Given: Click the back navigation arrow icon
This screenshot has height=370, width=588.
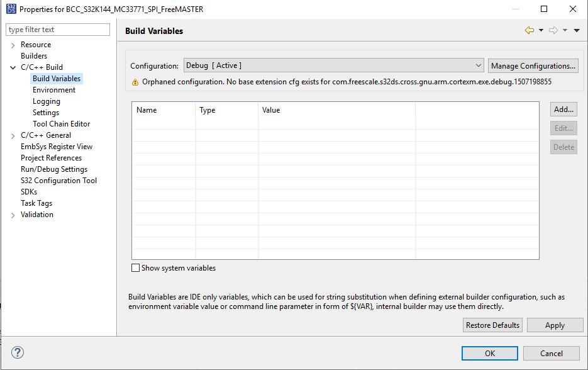Looking at the screenshot, I should pos(530,31).
